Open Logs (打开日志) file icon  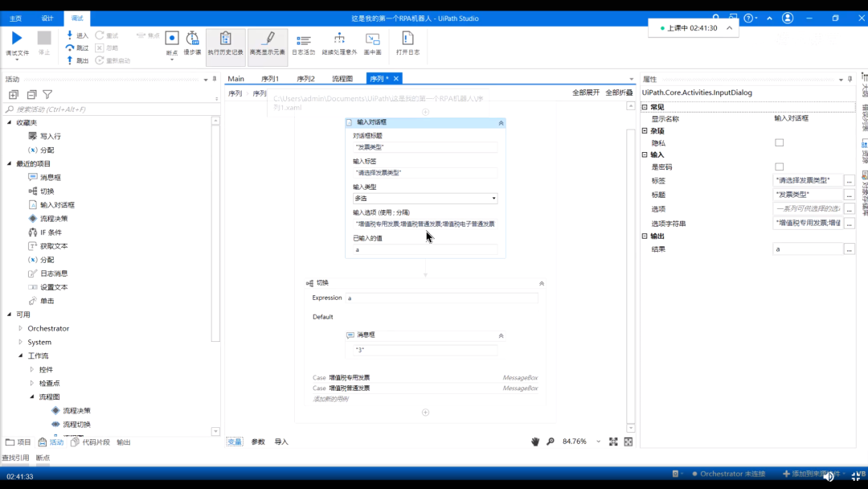[x=407, y=39]
